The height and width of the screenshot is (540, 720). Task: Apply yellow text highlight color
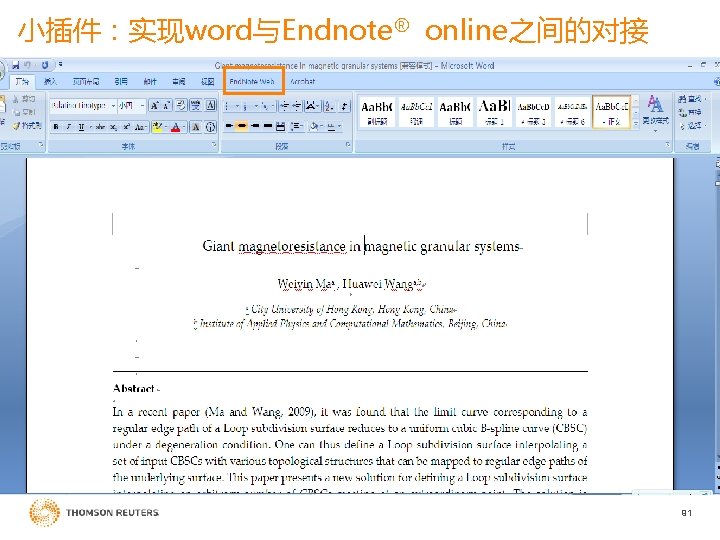pyautogui.click(x=158, y=127)
